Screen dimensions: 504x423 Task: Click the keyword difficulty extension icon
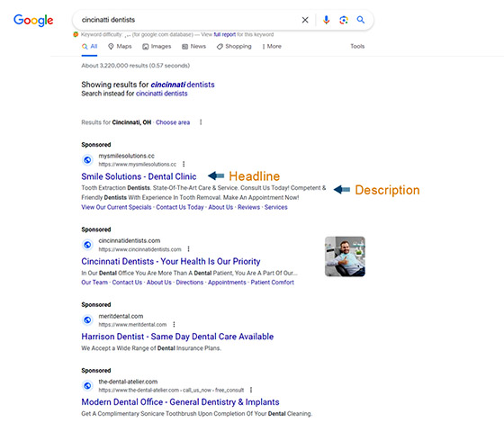point(76,34)
